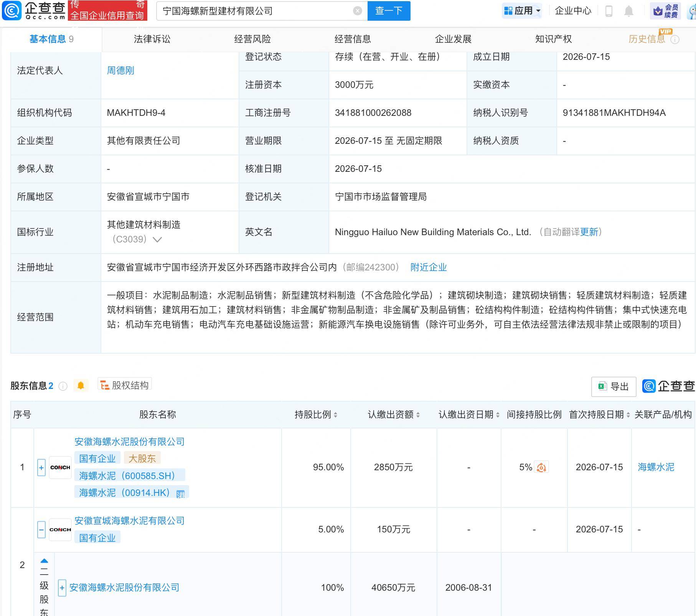
Task: Open the 历史信息 VIP tab
Action: 647,39
